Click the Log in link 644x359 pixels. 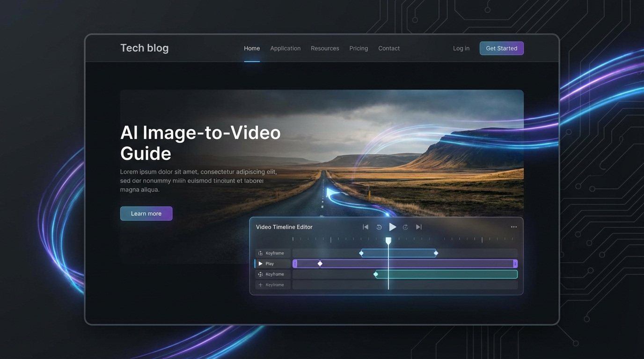tap(461, 48)
